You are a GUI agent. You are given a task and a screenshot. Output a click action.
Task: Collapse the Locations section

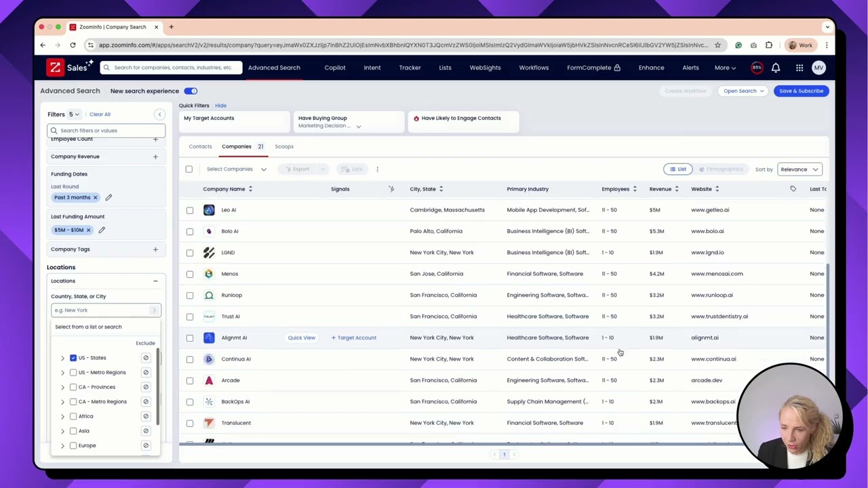[155, 281]
